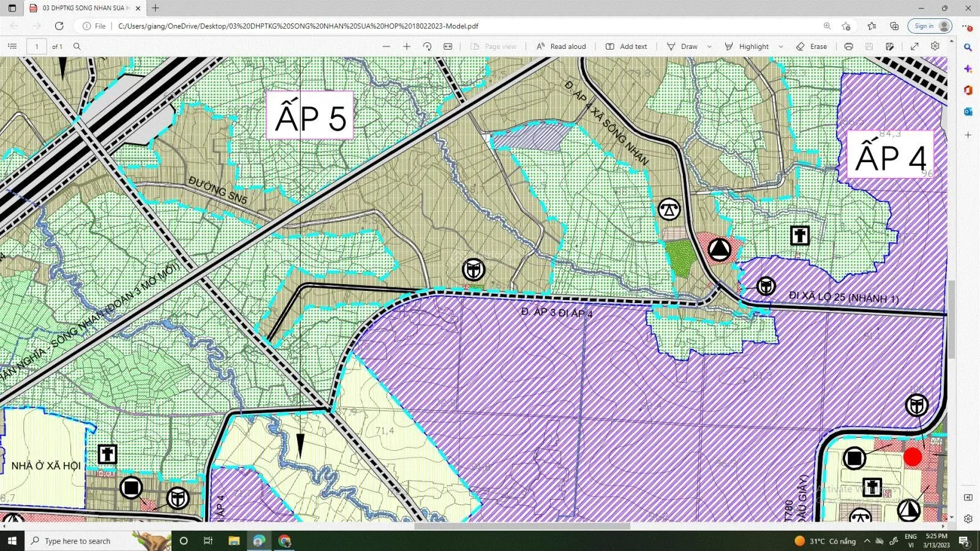Select the Erase tool
The image size is (980, 551).
click(x=812, y=47)
